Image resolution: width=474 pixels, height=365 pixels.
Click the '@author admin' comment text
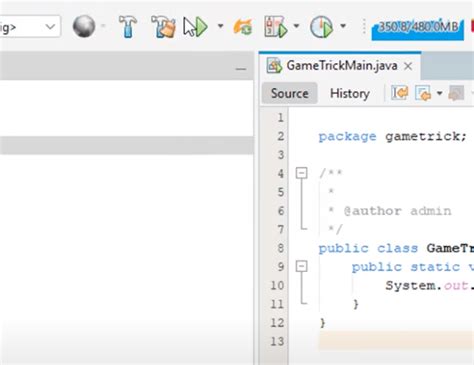398,211
